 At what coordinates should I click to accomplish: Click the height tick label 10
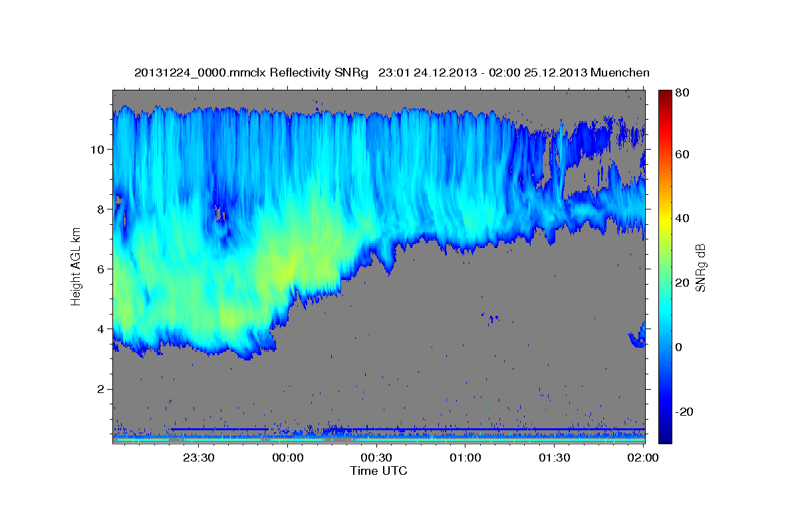point(98,149)
